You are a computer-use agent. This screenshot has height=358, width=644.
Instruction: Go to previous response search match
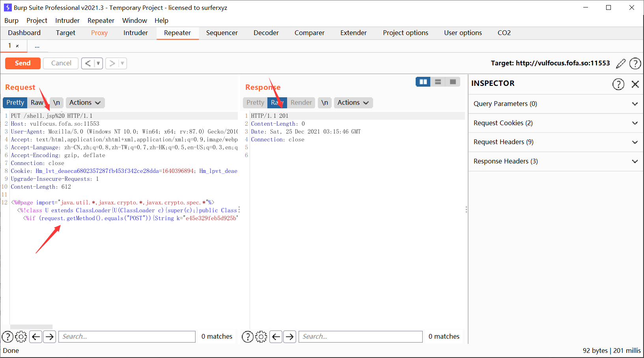pos(276,337)
